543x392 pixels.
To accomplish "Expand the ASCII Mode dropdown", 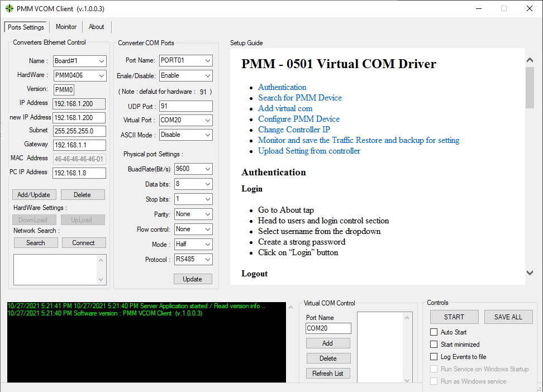I will point(186,135).
